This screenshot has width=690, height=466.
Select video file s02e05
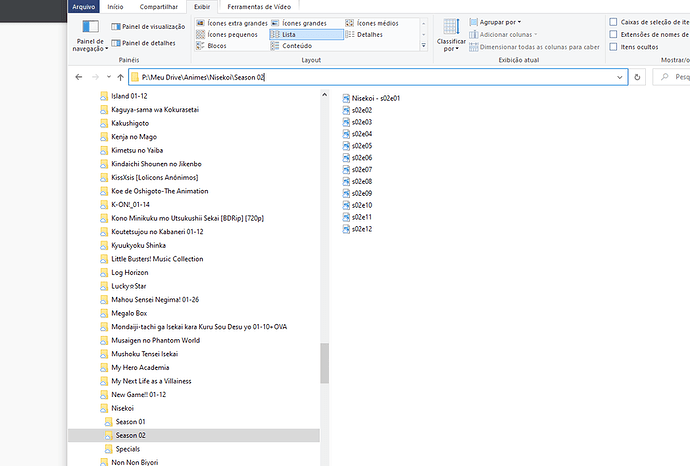pyautogui.click(x=357, y=146)
